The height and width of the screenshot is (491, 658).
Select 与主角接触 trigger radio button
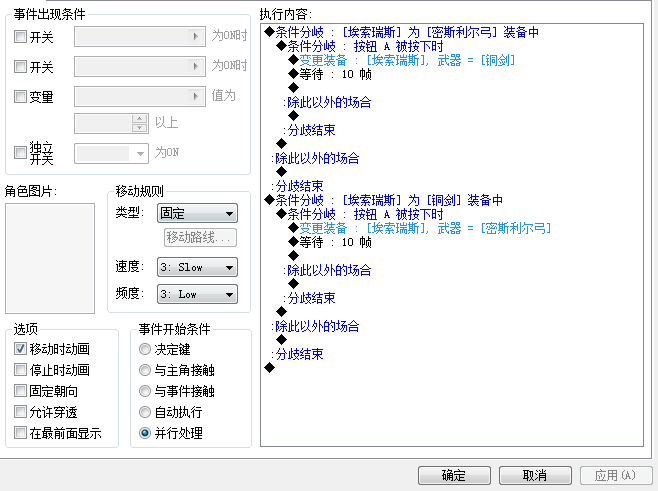pyautogui.click(x=145, y=370)
